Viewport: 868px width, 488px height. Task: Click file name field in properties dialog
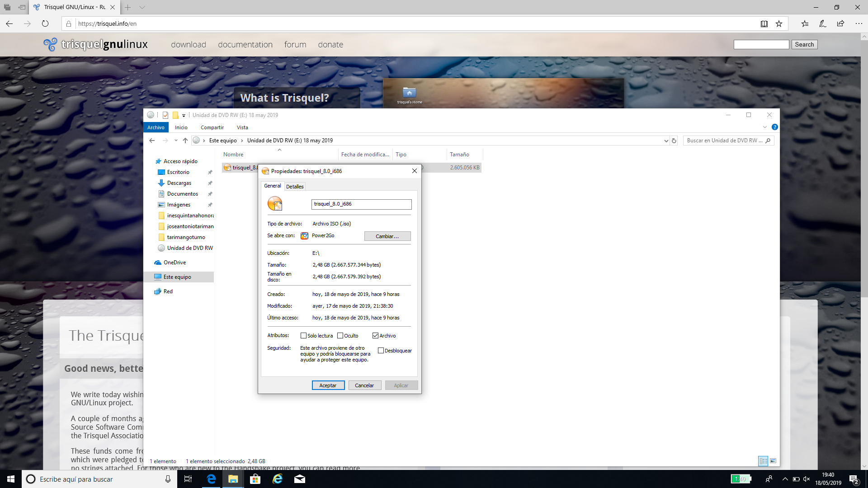(x=361, y=204)
